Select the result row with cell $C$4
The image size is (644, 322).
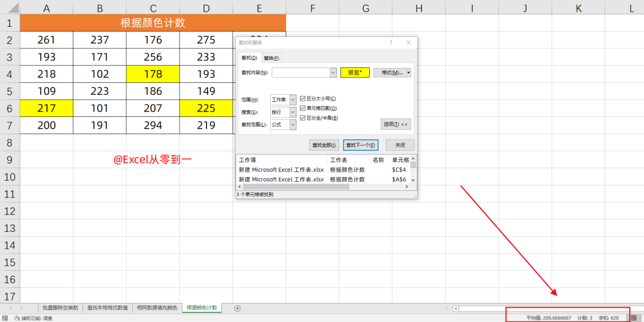point(323,169)
